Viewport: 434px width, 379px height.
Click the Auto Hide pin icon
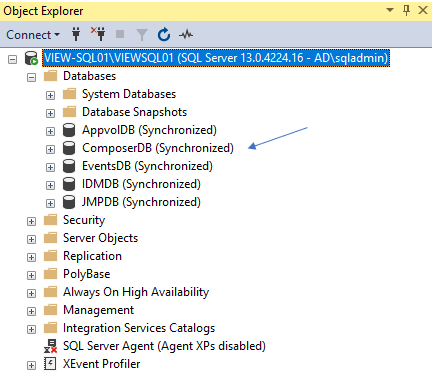tap(406, 10)
